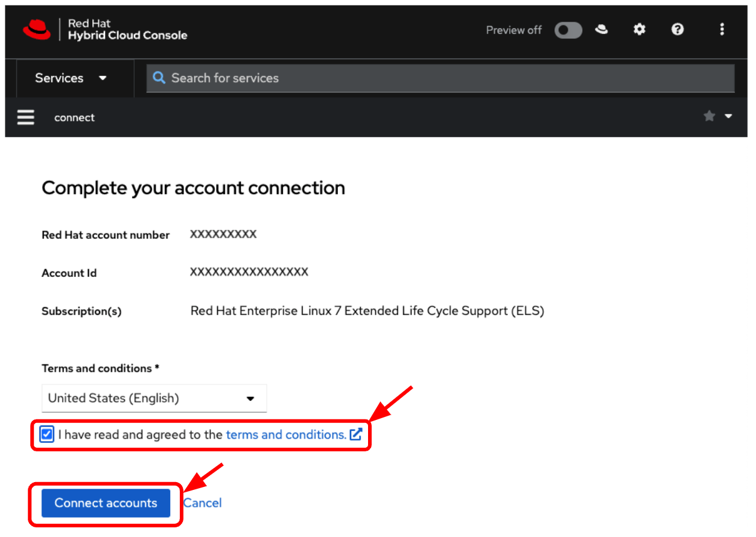
Task: Click the Search for services field
Action: pos(440,78)
